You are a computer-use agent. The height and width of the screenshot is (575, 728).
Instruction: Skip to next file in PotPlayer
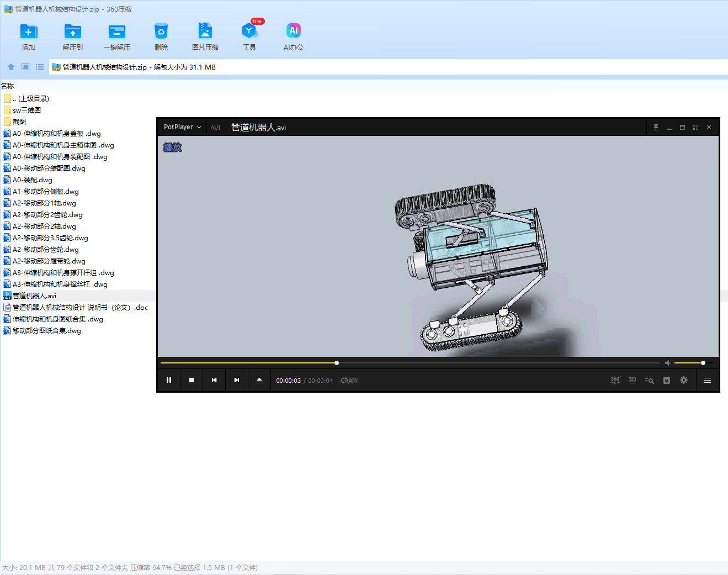point(237,380)
